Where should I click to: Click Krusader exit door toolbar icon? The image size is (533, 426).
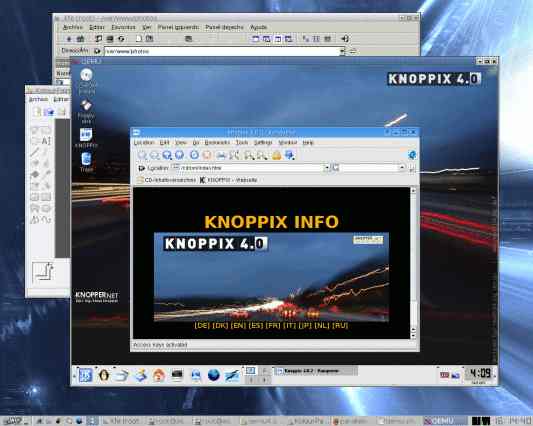pos(345,39)
